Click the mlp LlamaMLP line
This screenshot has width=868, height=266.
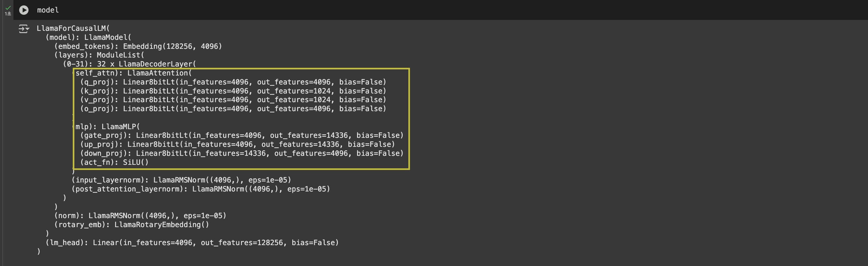(x=106, y=127)
